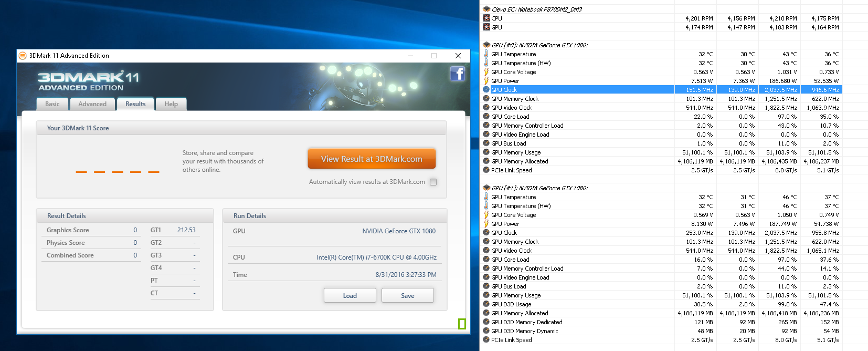Screen dimensions: 868x351
Task: Click the 4,186,435 MB memory allocated value
Action: [x=779, y=161]
